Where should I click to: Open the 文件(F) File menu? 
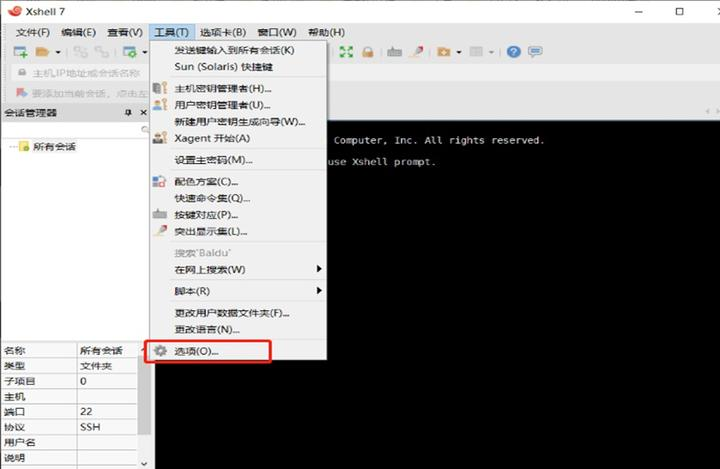pyautogui.click(x=33, y=33)
